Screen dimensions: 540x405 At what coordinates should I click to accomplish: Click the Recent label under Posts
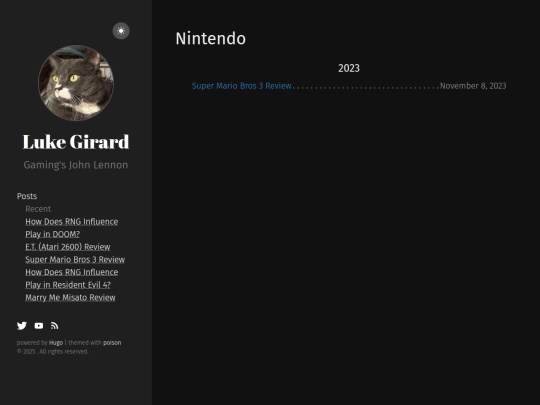pyautogui.click(x=38, y=209)
